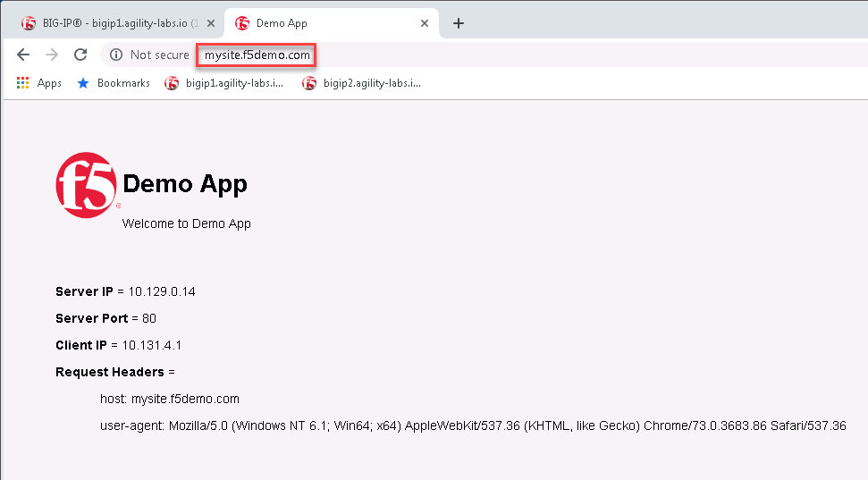Click the host: mysite.f5demo.com header line
The width and height of the screenshot is (868, 480).
[x=170, y=400]
